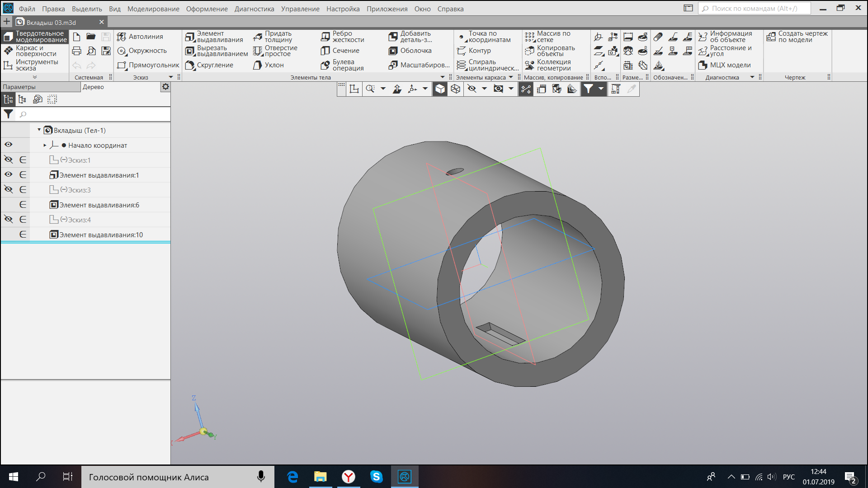Open the Эскиз panel dropdown arrow
Image resolution: width=868 pixels, height=488 pixels.
(171, 77)
